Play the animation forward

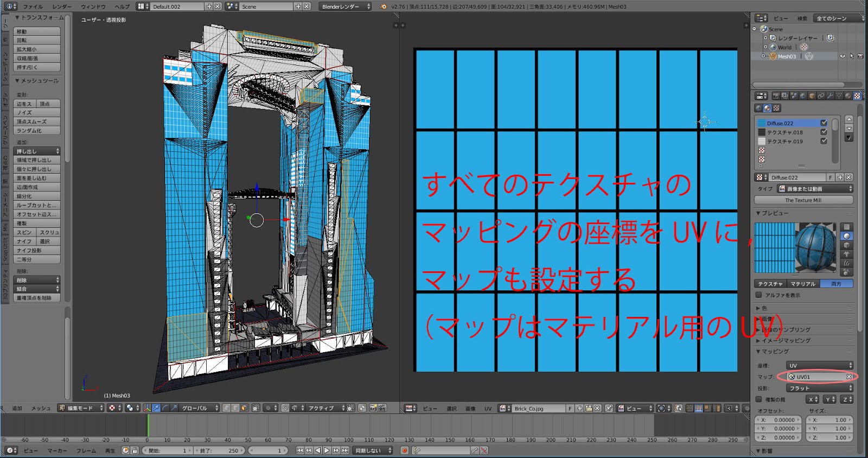pyautogui.click(x=327, y=450)
